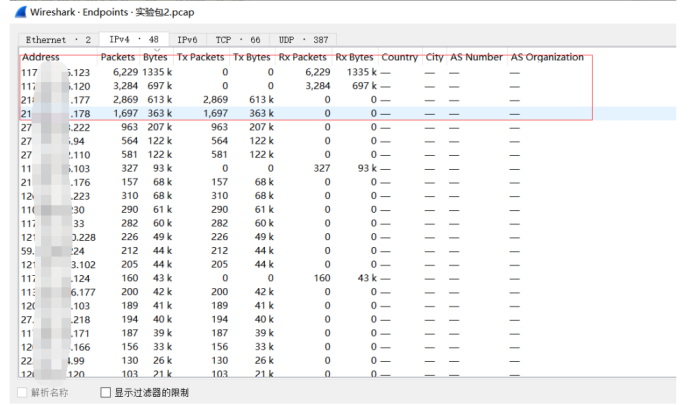Select the row with 963 packets

(x=348, y=127)
